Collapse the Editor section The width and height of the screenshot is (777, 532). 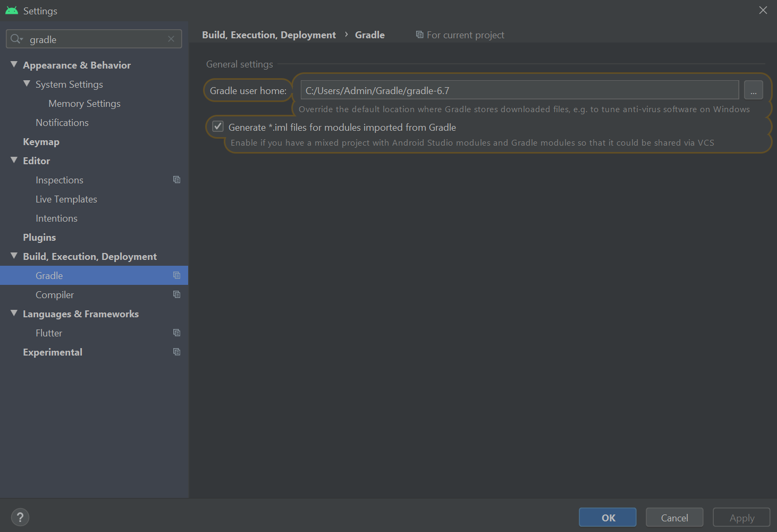tap(14, 160)
